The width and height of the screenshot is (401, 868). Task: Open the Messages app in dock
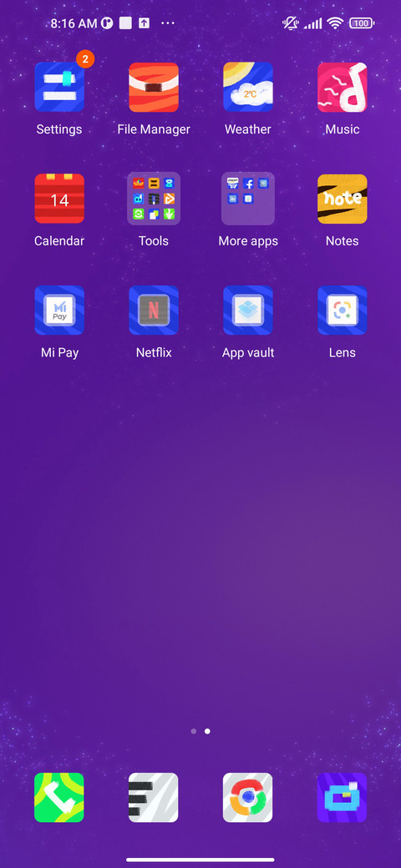click(154, 797)
